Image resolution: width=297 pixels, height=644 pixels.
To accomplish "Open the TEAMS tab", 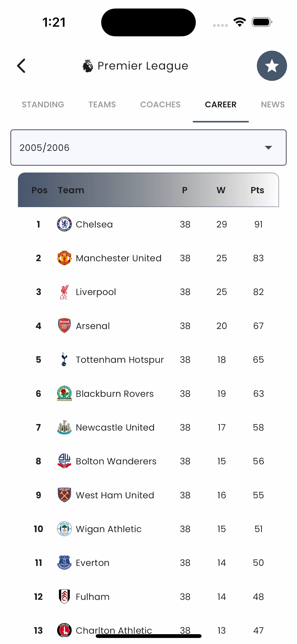I will point(102,105).
